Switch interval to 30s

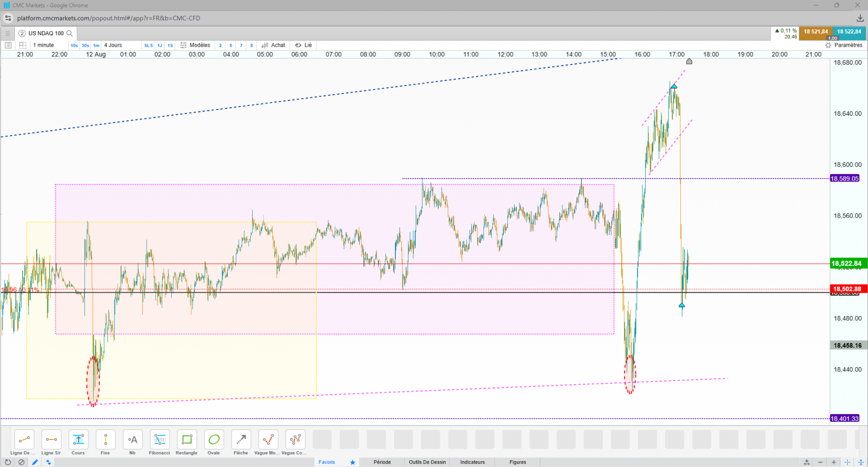click(x=85, y=45)
